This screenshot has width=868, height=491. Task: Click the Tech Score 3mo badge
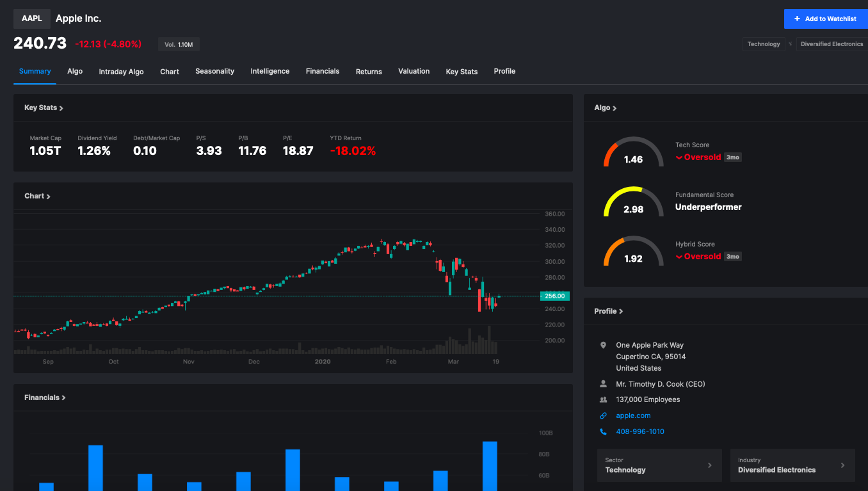coord(733,157)
